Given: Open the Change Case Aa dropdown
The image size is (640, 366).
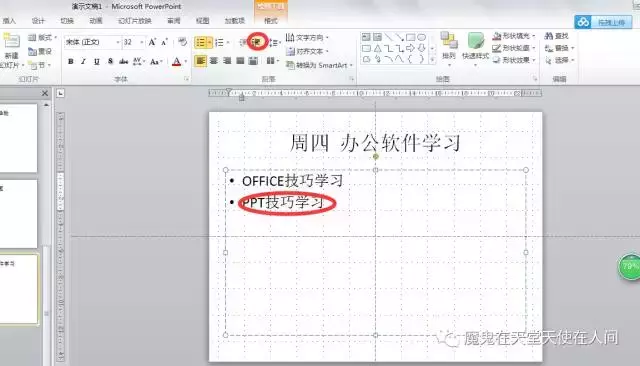Looking at the screenshot, I should (x=156, y=62).
